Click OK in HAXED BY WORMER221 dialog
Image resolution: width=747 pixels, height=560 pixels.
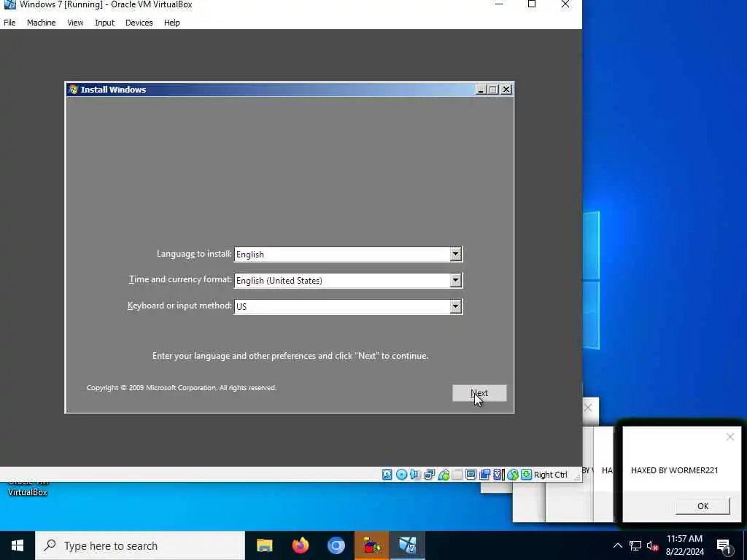(703, 506)
